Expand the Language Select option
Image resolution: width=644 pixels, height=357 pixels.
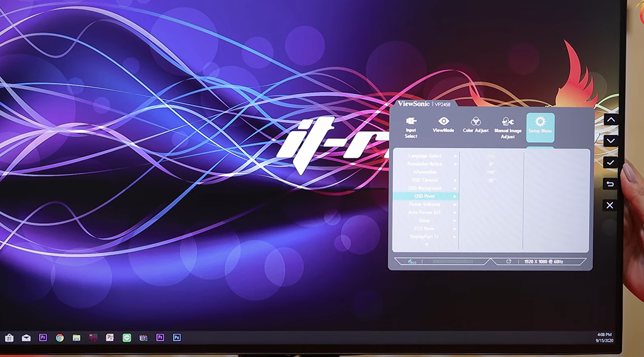click(425, 156)
